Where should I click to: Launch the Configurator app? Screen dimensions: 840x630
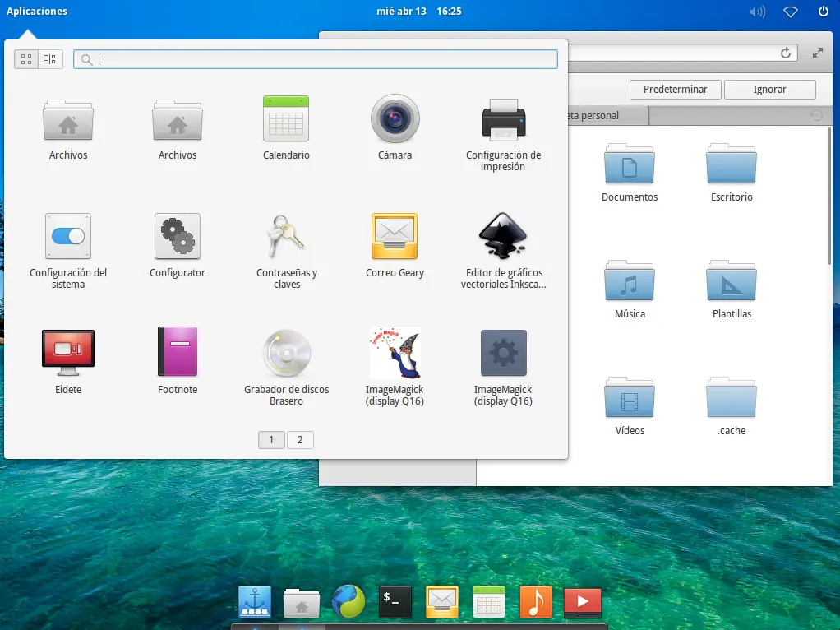click(178, 236)
